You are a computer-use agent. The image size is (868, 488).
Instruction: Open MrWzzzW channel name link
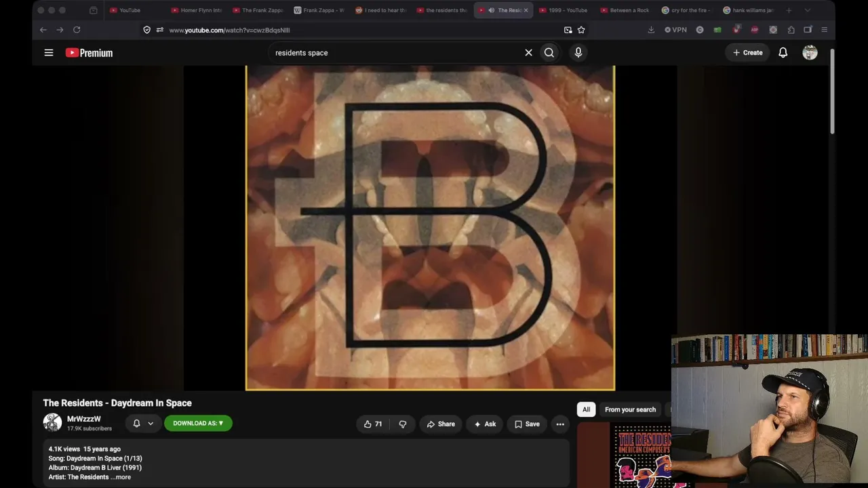pos(84,419)
